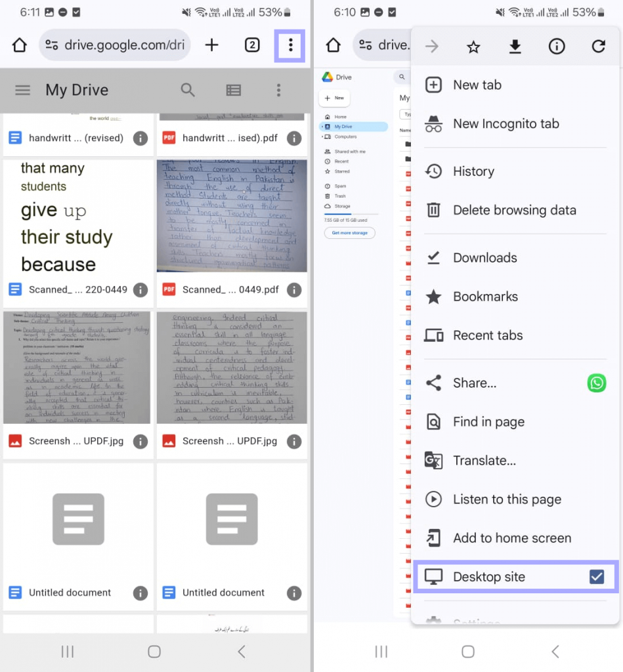
Task: Tap the WhatsApp icon beside Share
Action: click(x=596, y=383)
